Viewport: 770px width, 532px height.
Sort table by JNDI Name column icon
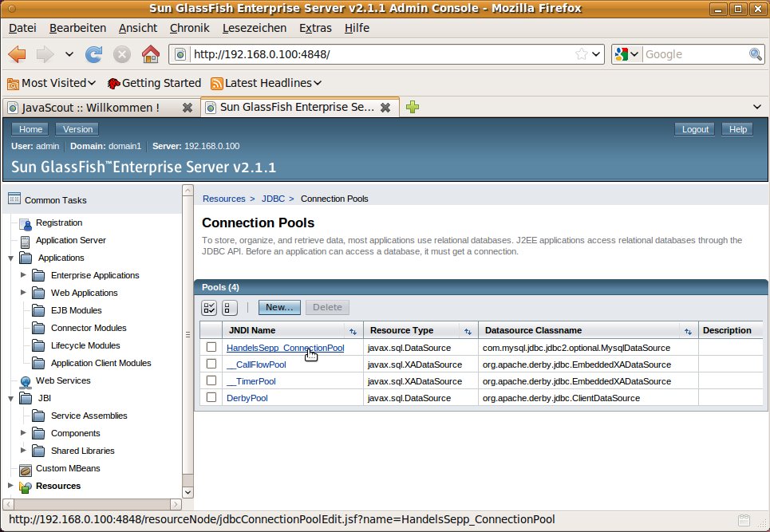click(x=353, y=331)
